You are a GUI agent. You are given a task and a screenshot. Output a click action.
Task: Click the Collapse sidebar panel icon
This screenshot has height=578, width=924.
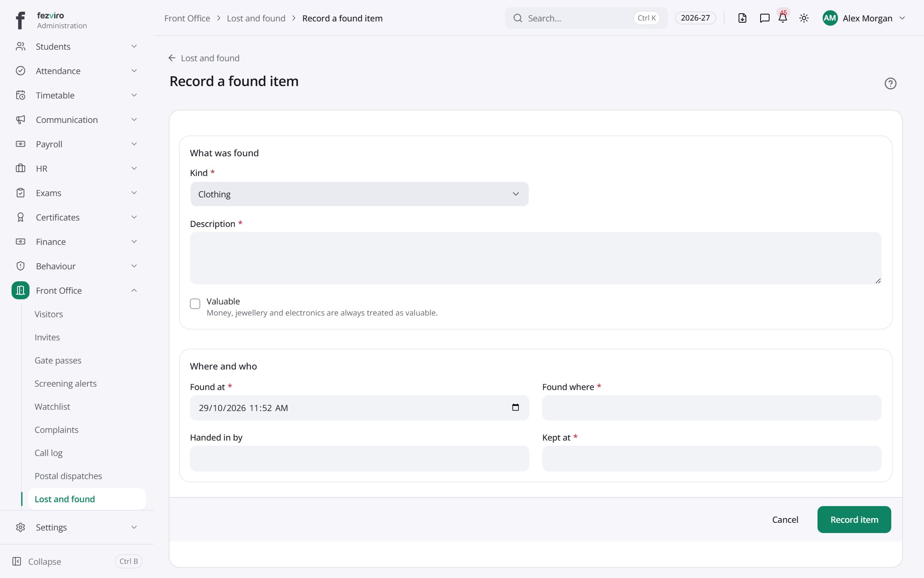[17, 561]
